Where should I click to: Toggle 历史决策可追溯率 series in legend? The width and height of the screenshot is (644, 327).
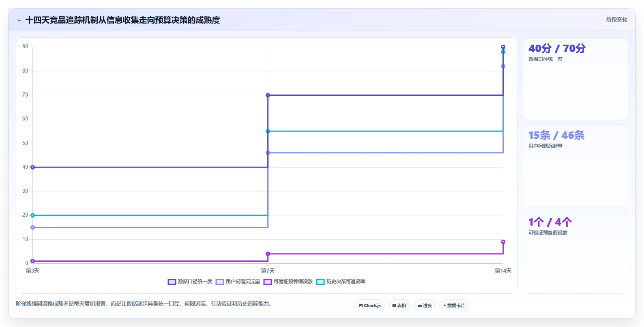[x=341, y=282]
